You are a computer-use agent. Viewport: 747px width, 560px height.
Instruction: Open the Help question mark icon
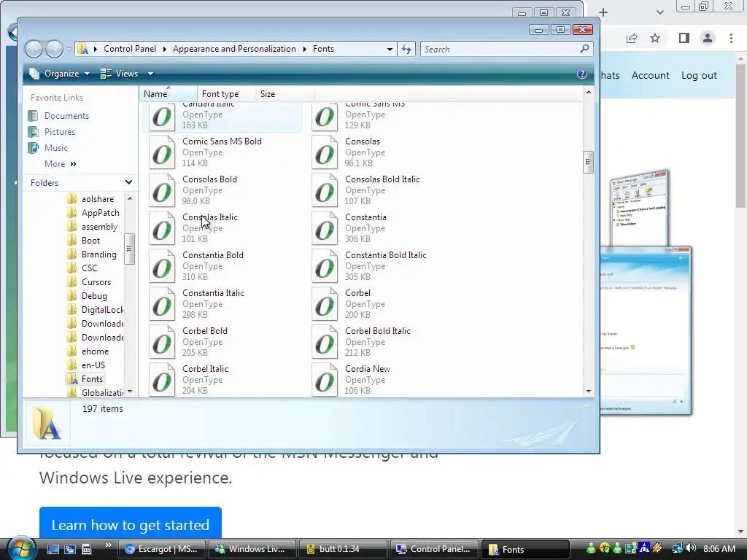coord(581,74)
